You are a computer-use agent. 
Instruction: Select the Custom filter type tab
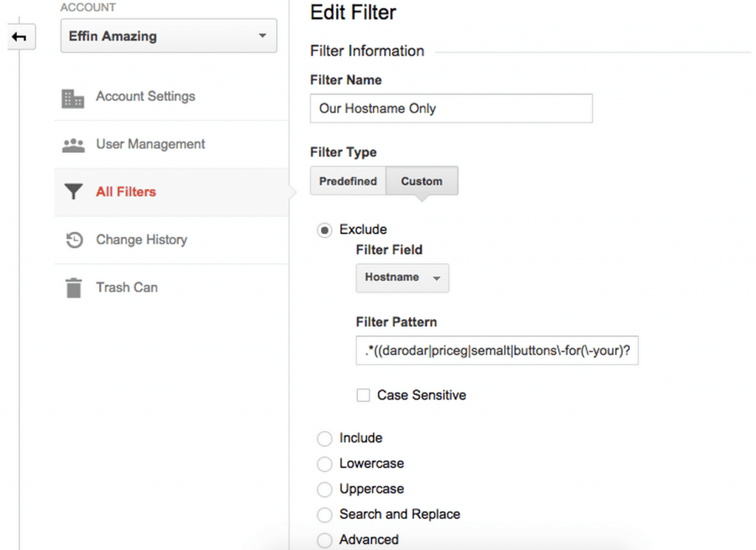click(x=422, y=182)
